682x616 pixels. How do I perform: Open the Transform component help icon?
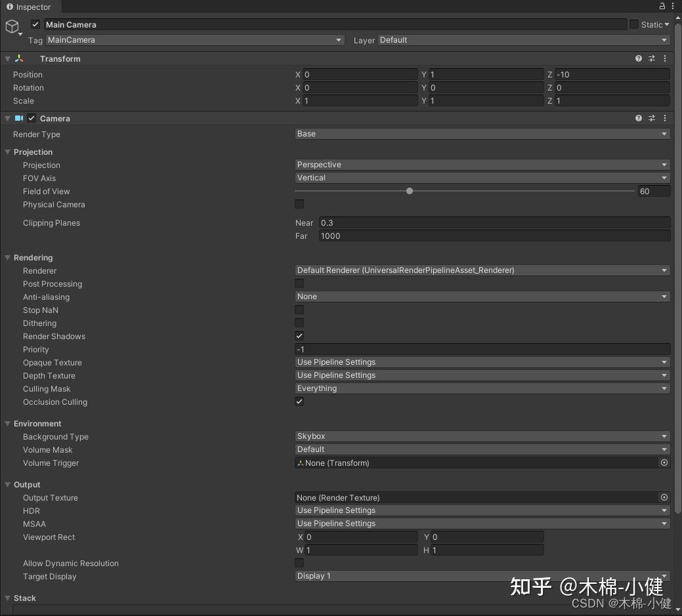click(x=638, y=58)
